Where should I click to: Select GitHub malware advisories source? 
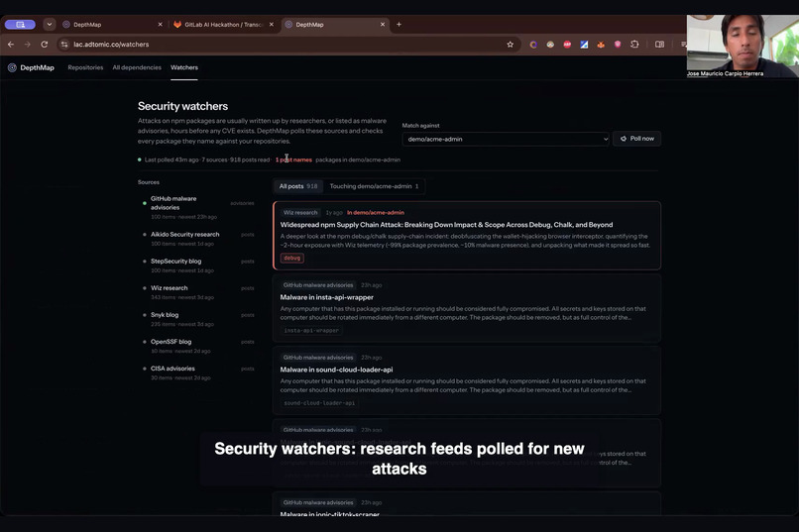coord(196,207)
